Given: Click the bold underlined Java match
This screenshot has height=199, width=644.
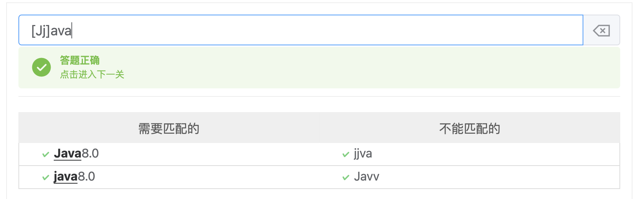Looking at the screenshot, I should pyautogui.click(x=68, y=154).
